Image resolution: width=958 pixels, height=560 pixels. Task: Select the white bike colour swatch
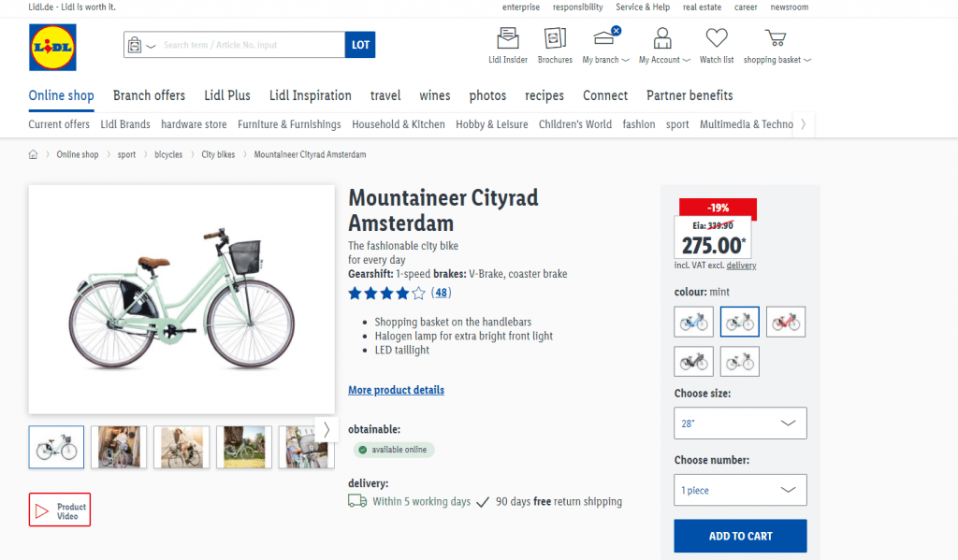(x=739, y=361)
